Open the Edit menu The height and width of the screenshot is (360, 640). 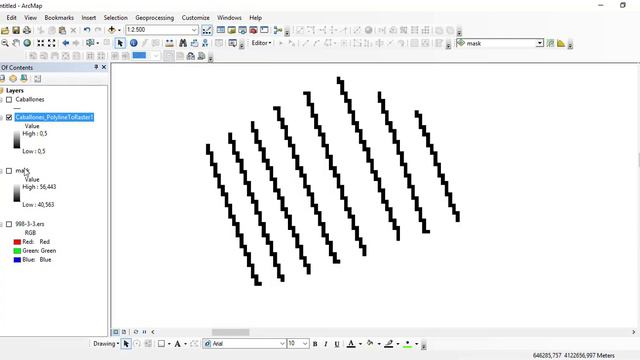pyautogui.click(x=11, y=18)
